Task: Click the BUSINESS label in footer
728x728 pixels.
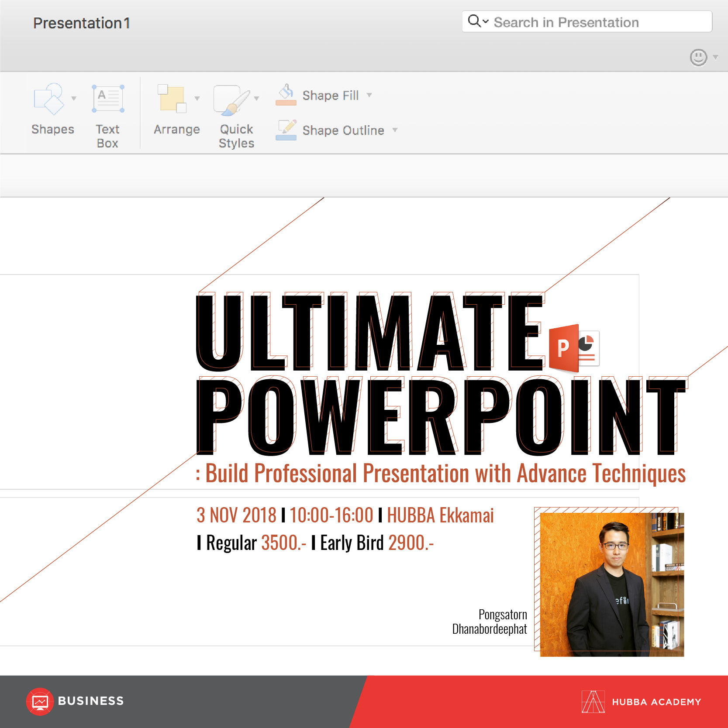Action: point(91,701)
